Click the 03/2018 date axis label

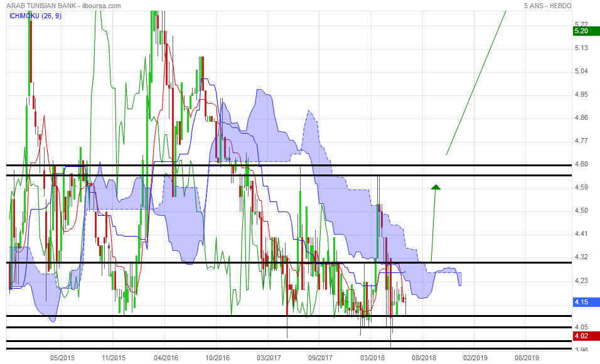(372, 358)
